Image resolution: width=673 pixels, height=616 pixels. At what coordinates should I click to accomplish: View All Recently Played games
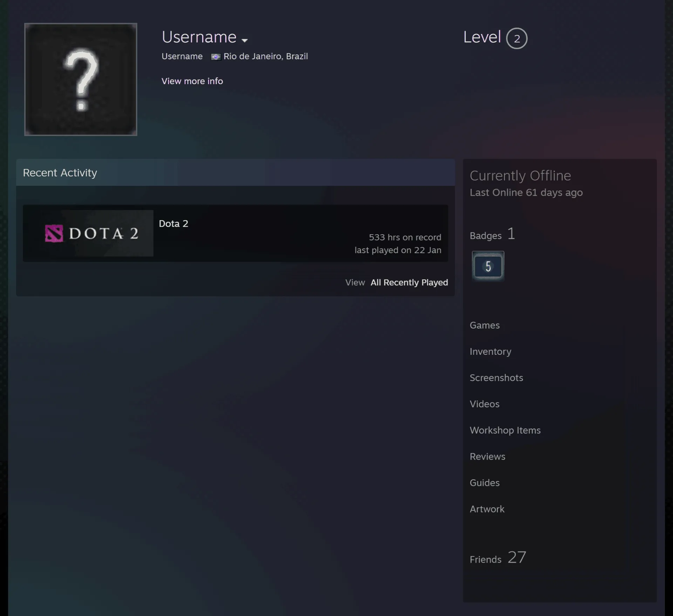coord(409,282)
